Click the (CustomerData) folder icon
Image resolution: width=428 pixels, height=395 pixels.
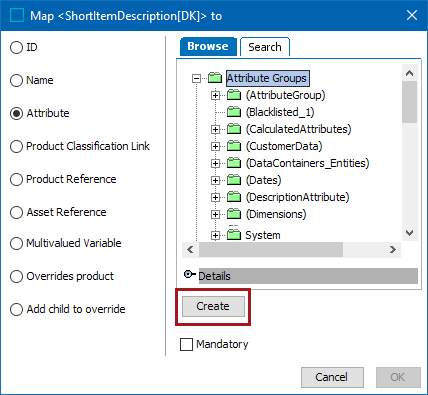[234, 146]
